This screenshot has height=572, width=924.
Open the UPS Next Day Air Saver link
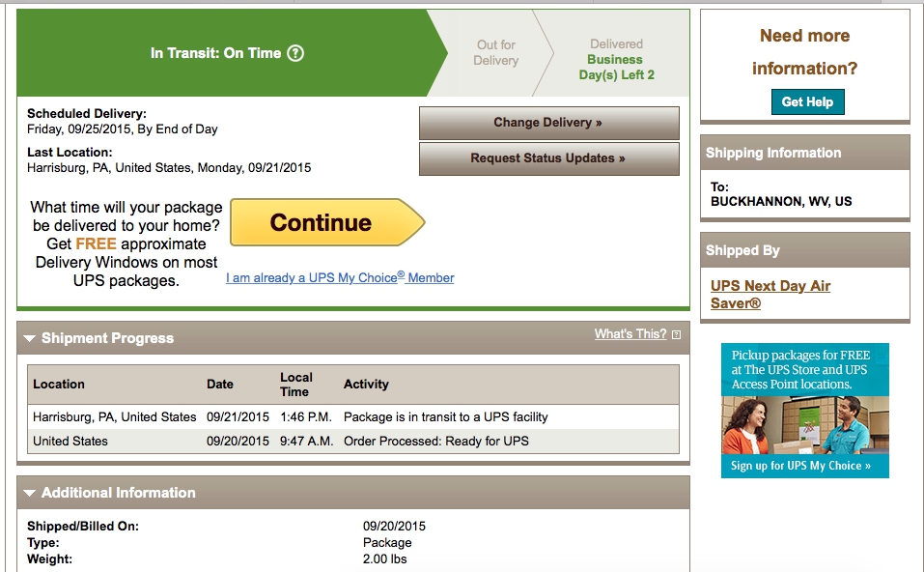(770, 295)
